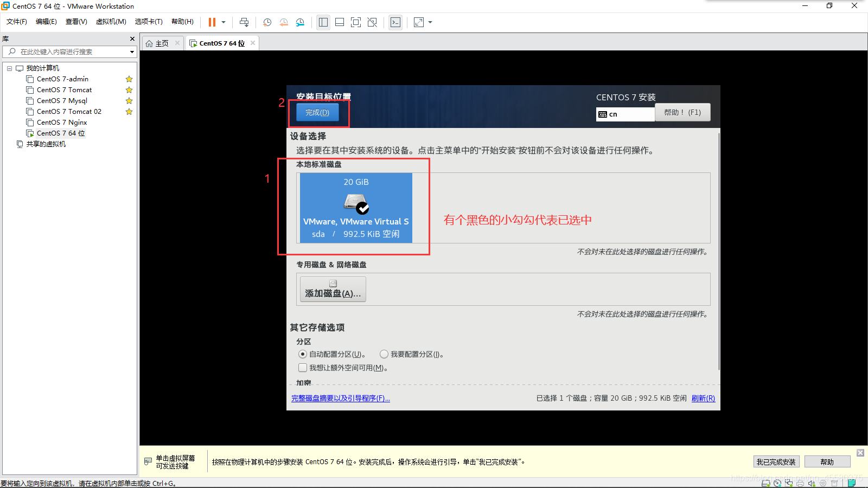
Task: Toggle the console view icon
Action: tap(395, 22)
